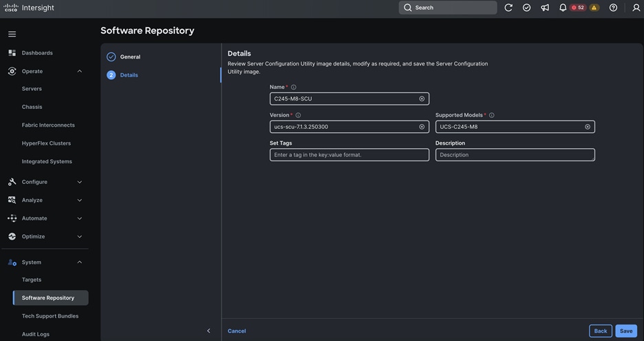Open HyperFlex Clusters in sidebar

pyautogui.click(x=46, y=143)
